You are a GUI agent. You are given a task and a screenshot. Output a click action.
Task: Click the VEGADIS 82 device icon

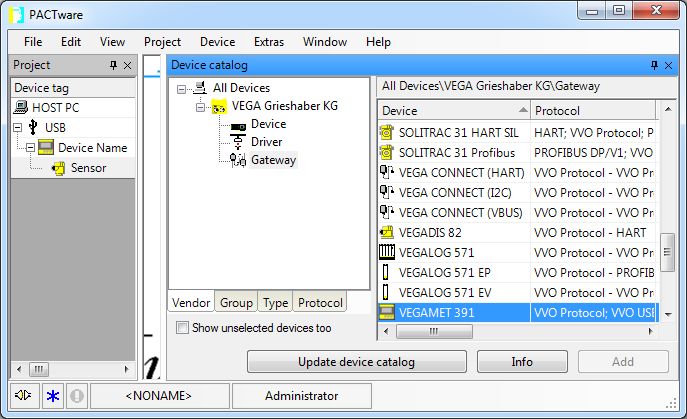[x=386, y=232]
